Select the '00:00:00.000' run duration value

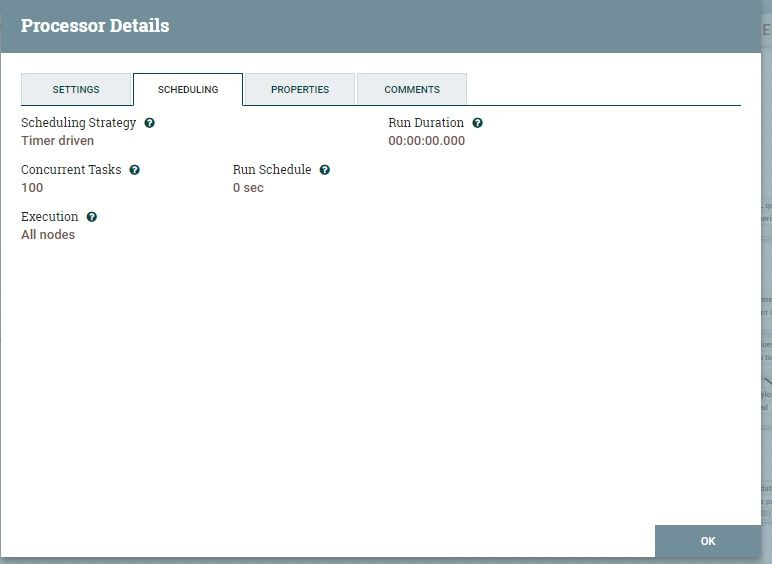point(426,141)
